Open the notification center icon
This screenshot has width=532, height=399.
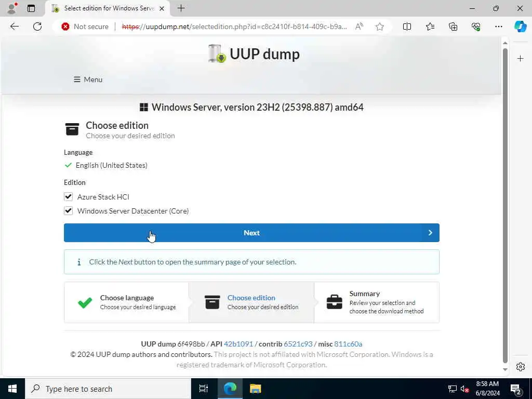515,389
